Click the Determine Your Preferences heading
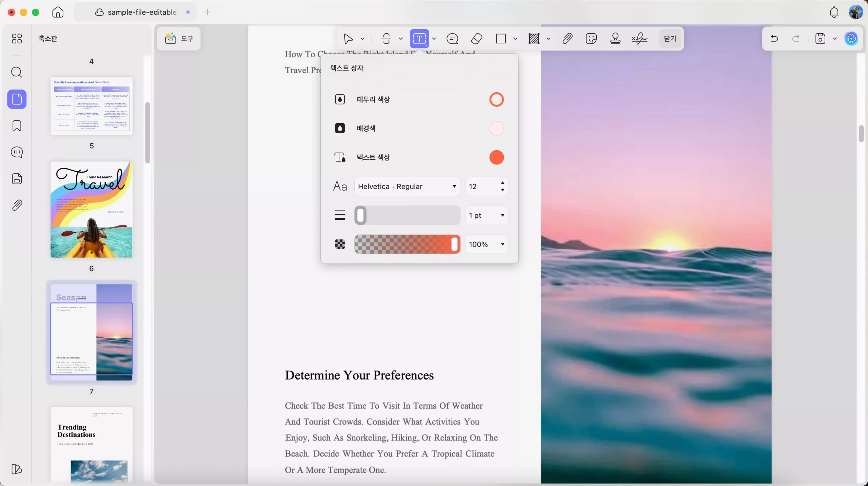Screen dimensions: 868x486 click(359, 375)
